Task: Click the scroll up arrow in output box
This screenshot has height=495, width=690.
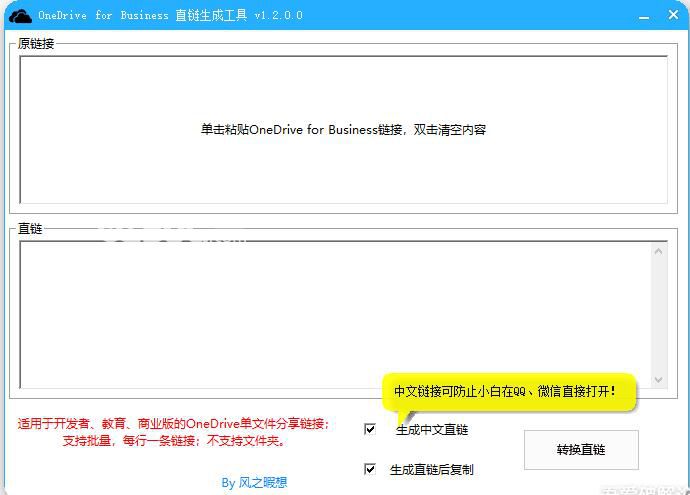Action: 659,251
